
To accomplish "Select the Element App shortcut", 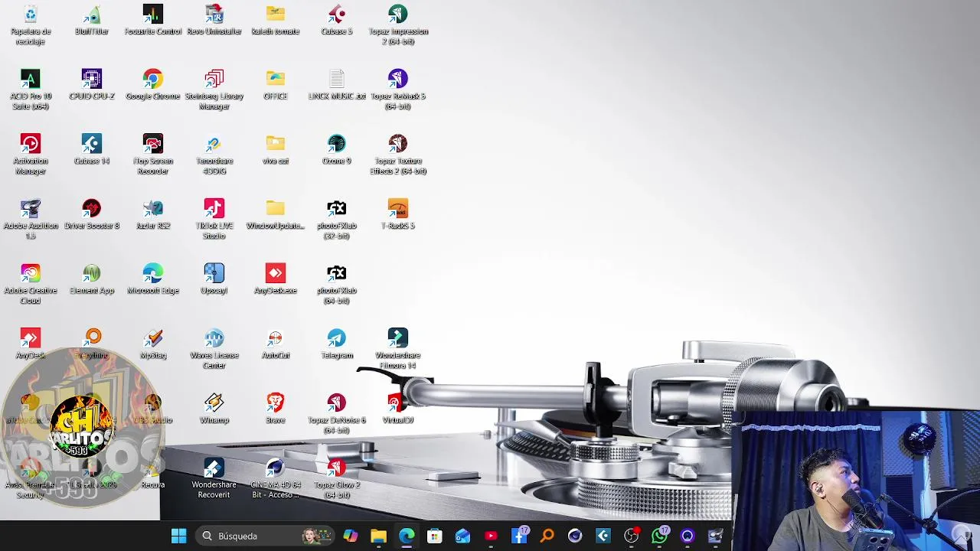I will (92, 280).
